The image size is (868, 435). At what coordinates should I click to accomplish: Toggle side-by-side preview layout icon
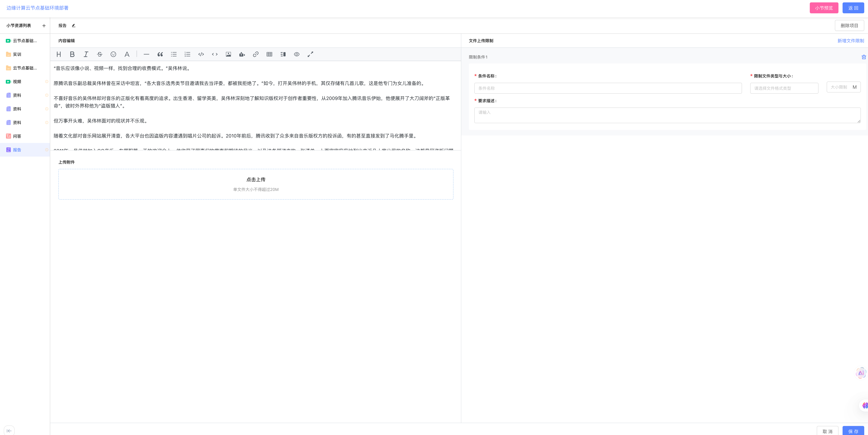tap(283, 54)
